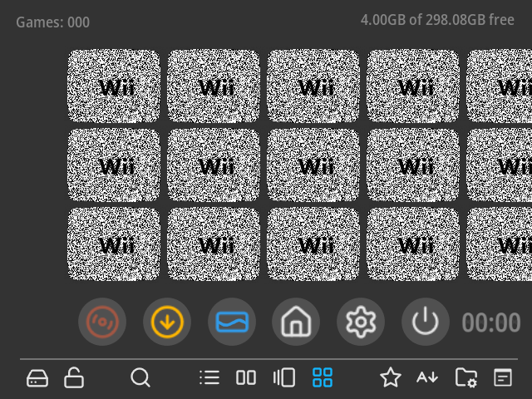Open loader mode window icon
This screenshot has width=532, height=399.
click(503, 377)
